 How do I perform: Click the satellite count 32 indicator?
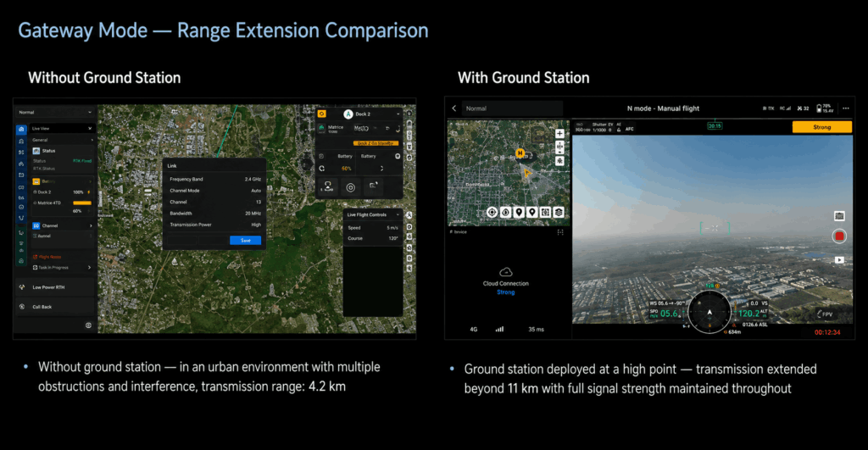tap(804, 108)
